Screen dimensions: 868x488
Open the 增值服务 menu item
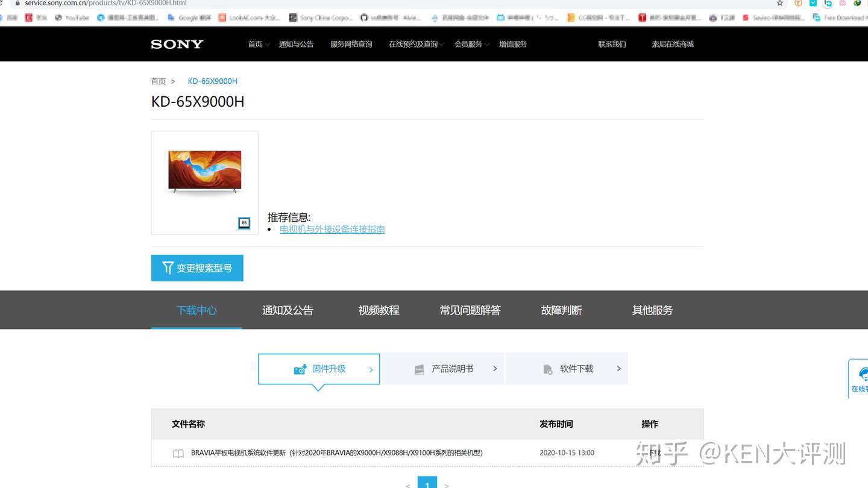(513, 44)
